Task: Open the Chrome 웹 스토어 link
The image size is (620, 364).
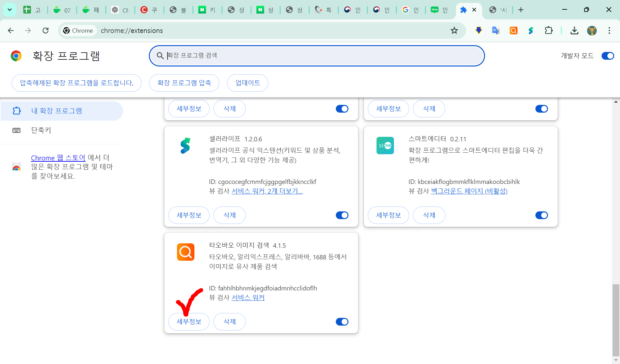Action: (58, 158)
